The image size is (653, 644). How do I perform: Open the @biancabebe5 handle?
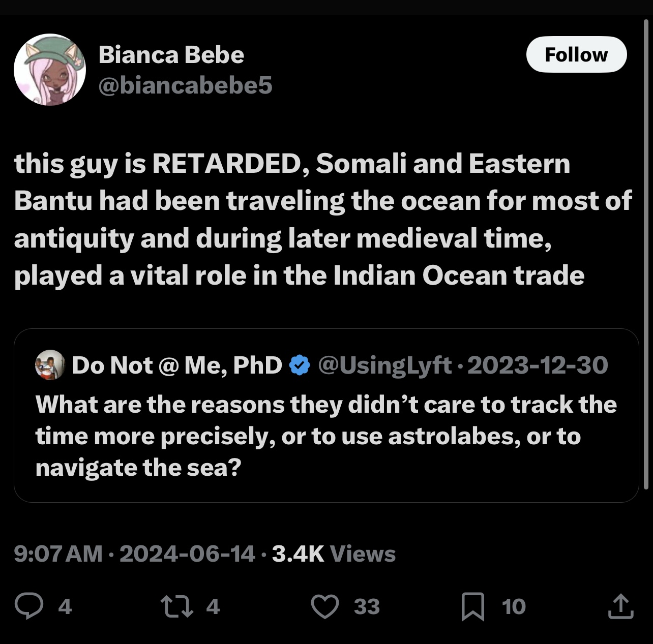pos(185,85)
